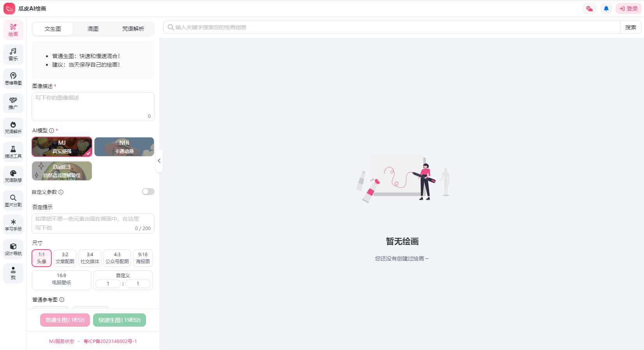Select the 自定义 custom size option

pos(123,280)
